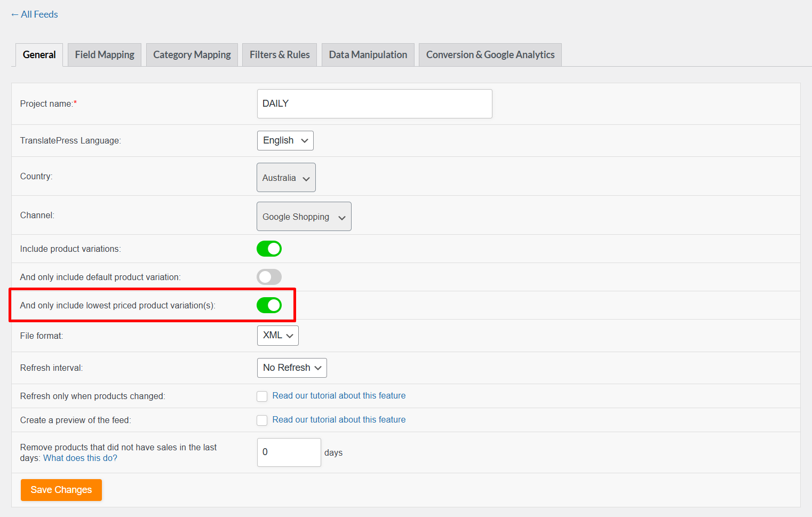Enable only include default product variation toggle
This screenshot has width=812, height=517.
coord(269,277)
